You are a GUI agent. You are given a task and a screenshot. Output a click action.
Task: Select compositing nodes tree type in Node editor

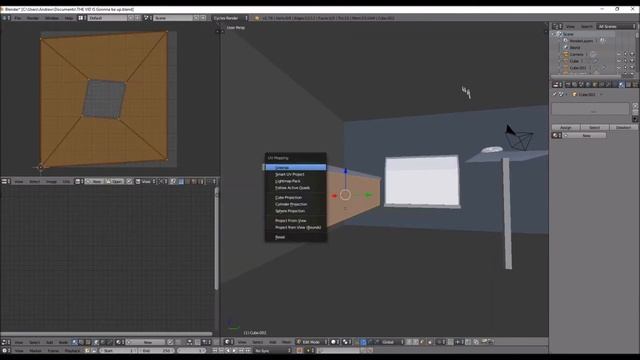pyautogui.click(x=81, y=342)
